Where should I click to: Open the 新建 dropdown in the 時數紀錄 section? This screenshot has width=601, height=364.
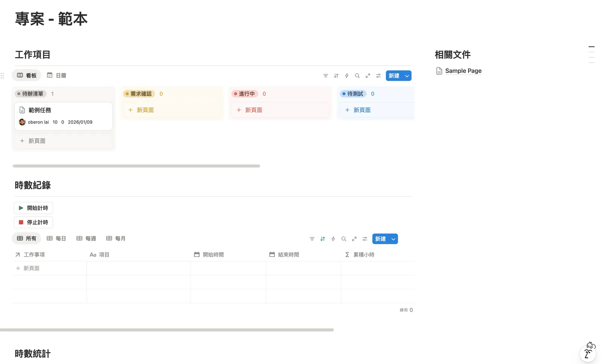pyautogui.click(x=393, y=239)
